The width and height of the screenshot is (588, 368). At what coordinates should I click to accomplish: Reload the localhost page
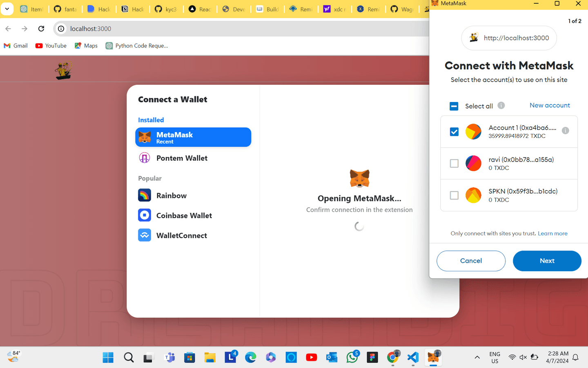[x=41, y=29]
